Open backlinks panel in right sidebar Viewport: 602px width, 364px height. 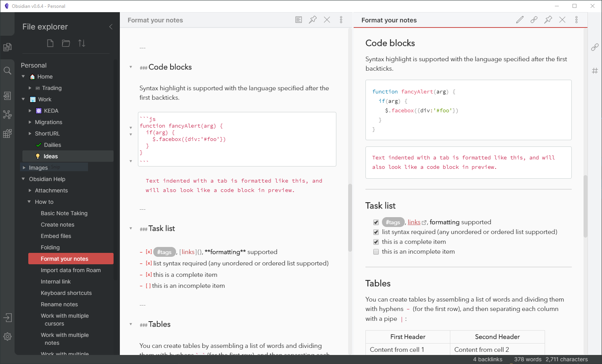(x=595, y=47)
